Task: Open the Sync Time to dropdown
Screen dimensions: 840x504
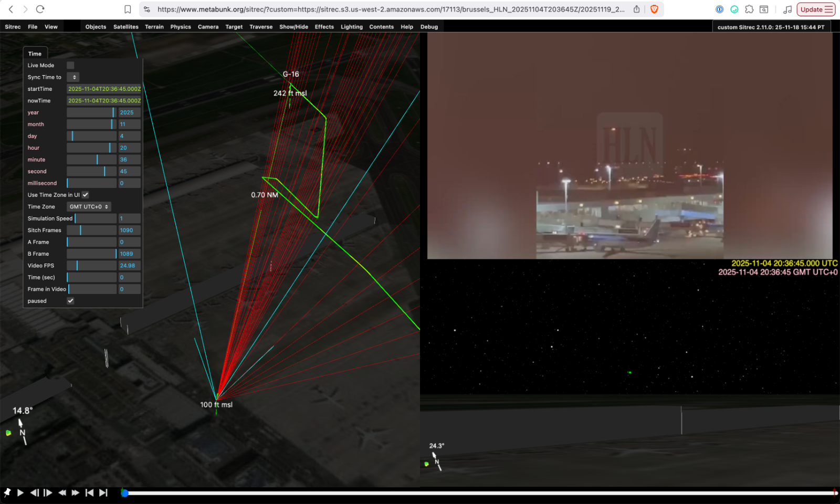Action: 73,77
